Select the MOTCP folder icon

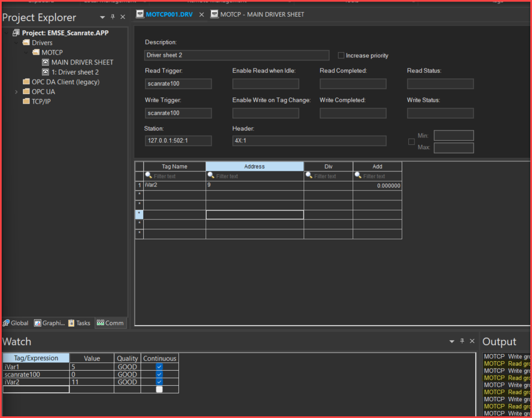36,52
